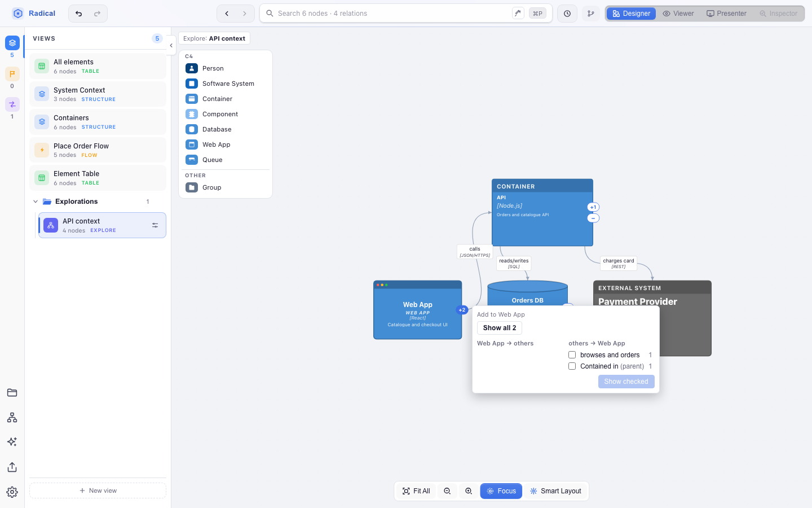Click the undo arrow in top toolbar
This screenshot has height=508, width=812.
click(x=79, y=14)
